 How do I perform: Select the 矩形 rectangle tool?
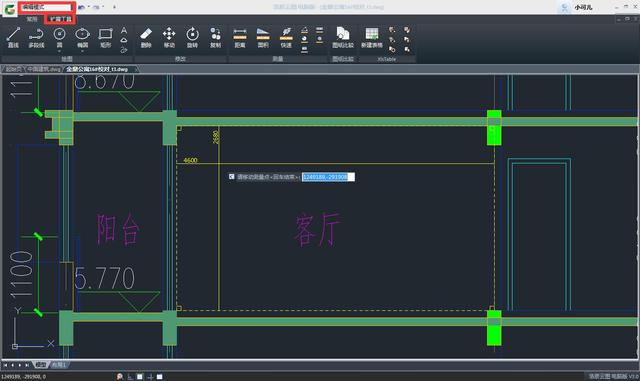click(x=106, y=37)
